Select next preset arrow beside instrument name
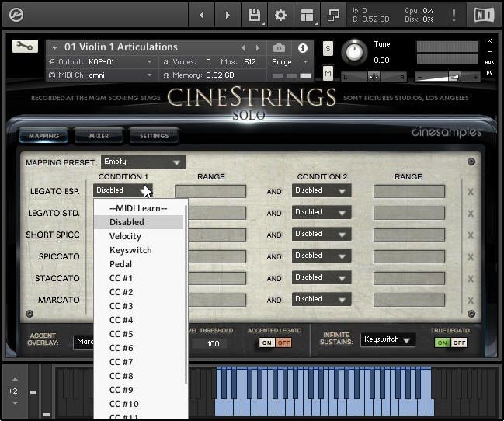This screenshot has height=421, width=504. pyautogui.click(x=258, y=48)
